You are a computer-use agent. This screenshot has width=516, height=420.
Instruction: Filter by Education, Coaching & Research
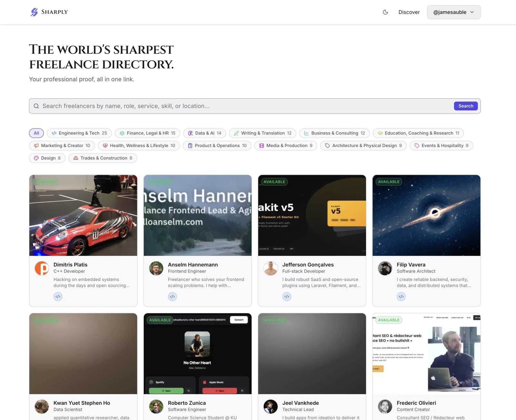coord(418,133)
